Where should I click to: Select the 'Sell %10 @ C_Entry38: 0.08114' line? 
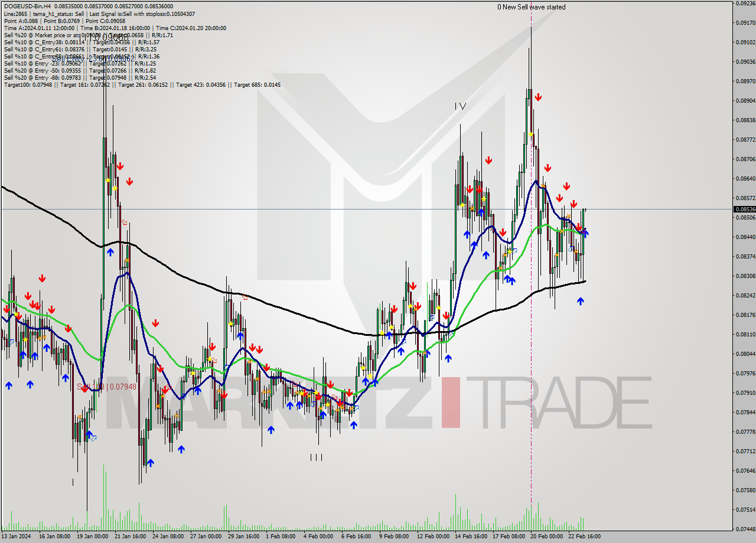point(82,42)
